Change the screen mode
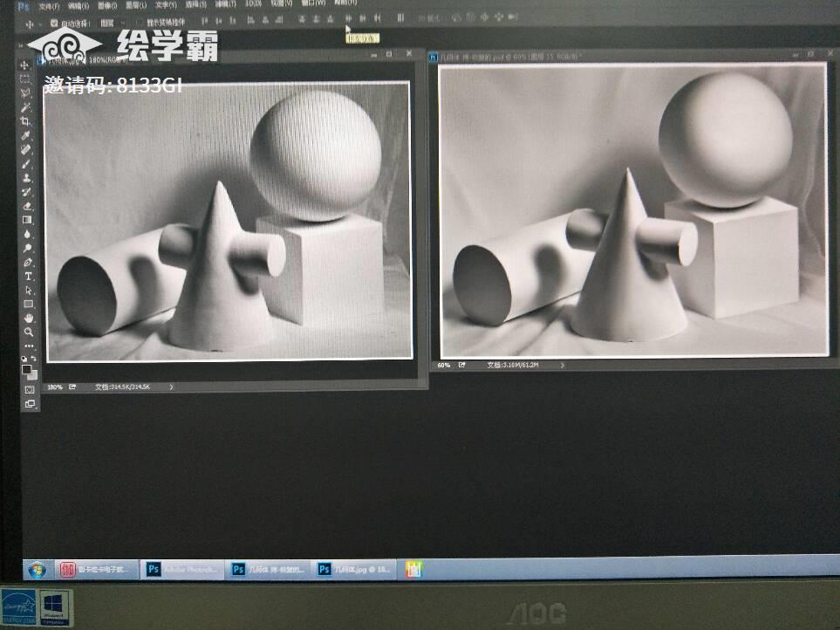 30,403
